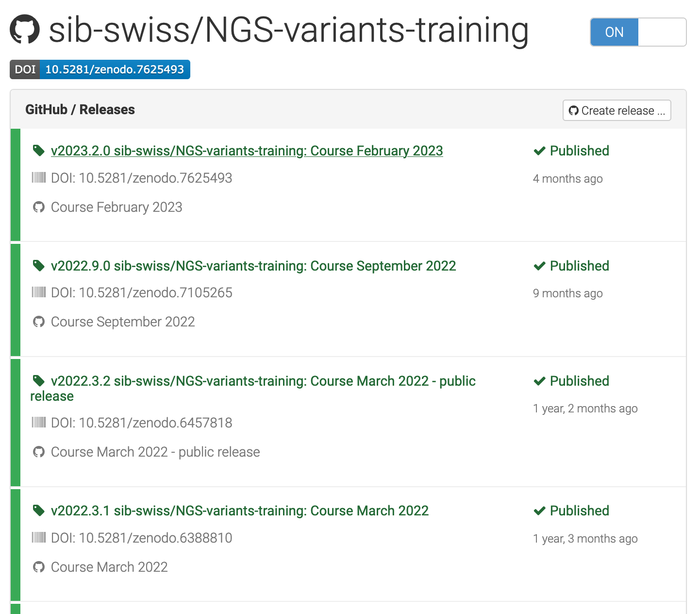Toggle the ON switch for the repository
This screenshot has height=614, width=700.
click(615, 32)
